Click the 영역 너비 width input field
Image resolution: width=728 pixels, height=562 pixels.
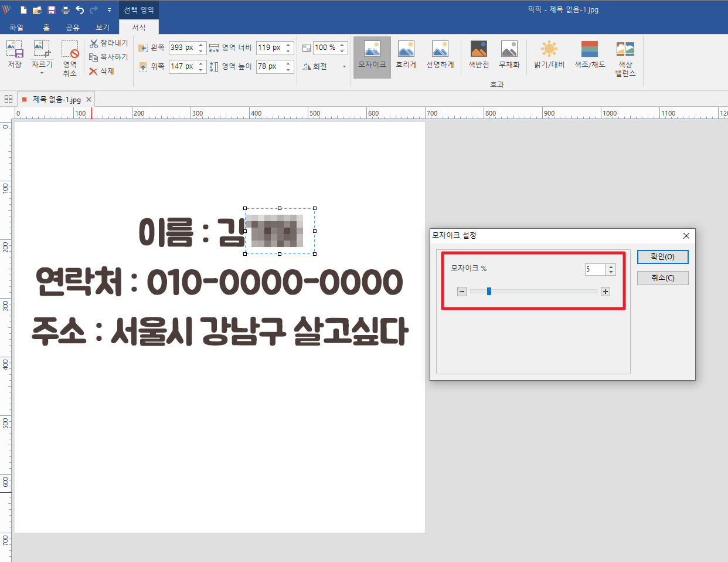click(270, 48)
